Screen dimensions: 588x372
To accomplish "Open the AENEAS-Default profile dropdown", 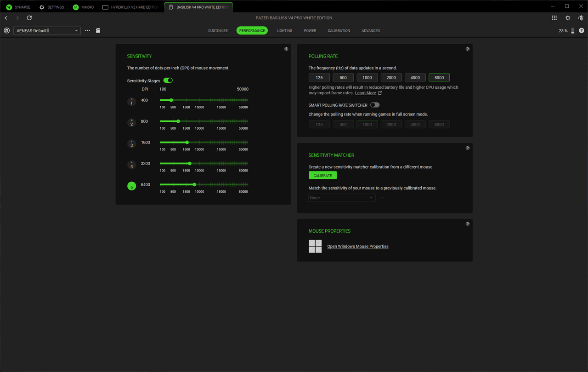I will (x=47, y=30).
